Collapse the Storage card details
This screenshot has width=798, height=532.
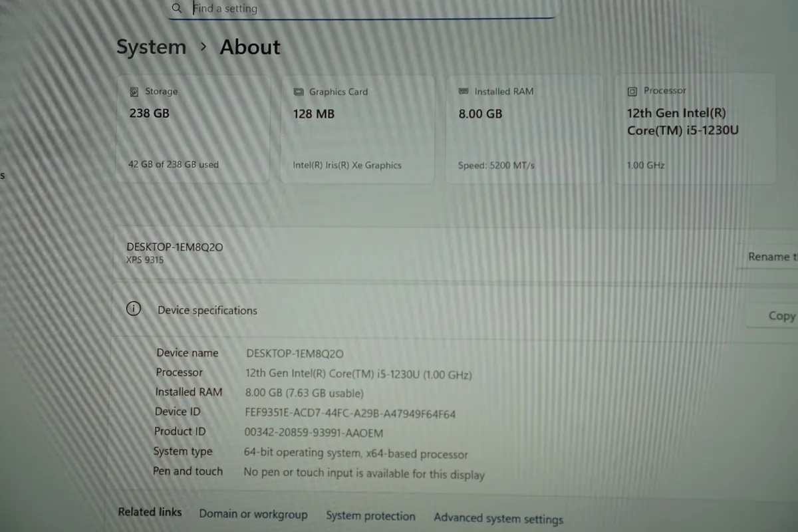pos(193,128)
